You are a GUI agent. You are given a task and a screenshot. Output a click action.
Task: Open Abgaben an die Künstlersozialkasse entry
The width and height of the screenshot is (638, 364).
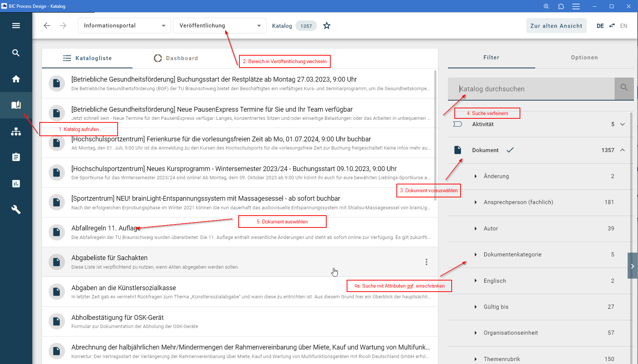[x=240, y=292]
